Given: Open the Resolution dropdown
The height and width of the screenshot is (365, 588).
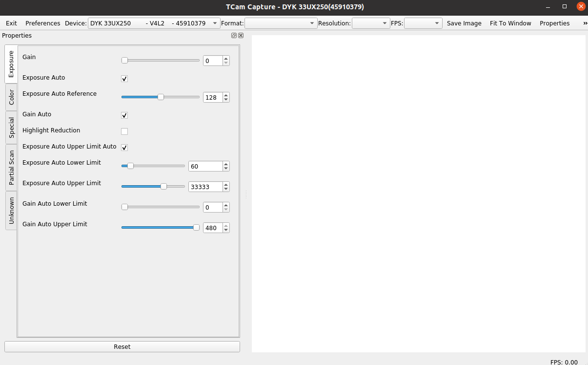Looking at the screenshot, I should (384, 23).
